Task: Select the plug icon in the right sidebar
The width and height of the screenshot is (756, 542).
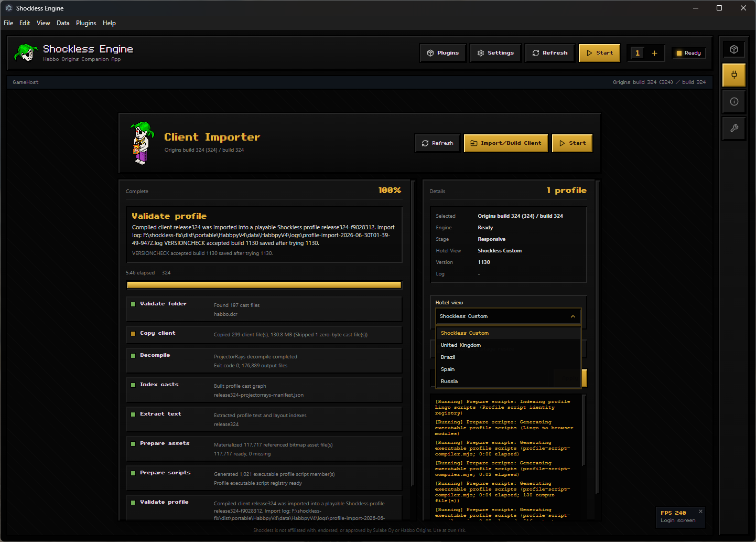Action: (734, 75)
